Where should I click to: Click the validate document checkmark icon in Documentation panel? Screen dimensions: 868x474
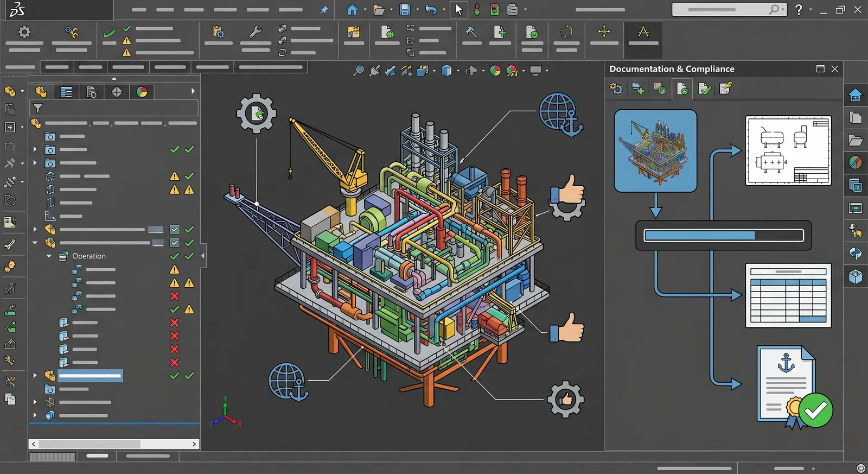tap(705, 89)
